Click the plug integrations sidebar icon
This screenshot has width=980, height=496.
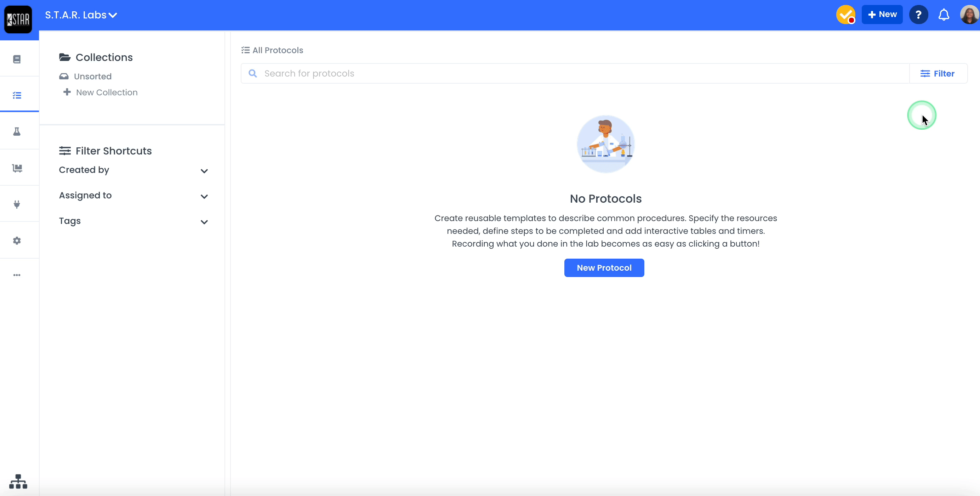point(17,204)
